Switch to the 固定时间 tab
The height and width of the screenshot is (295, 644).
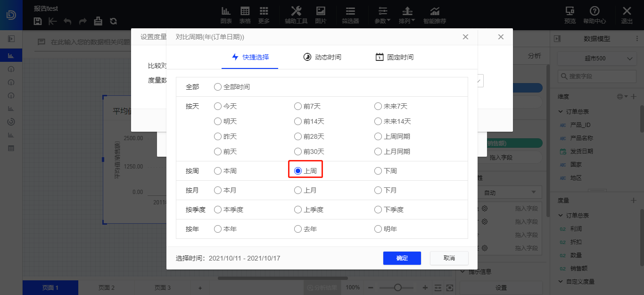(x=395, y=57)
